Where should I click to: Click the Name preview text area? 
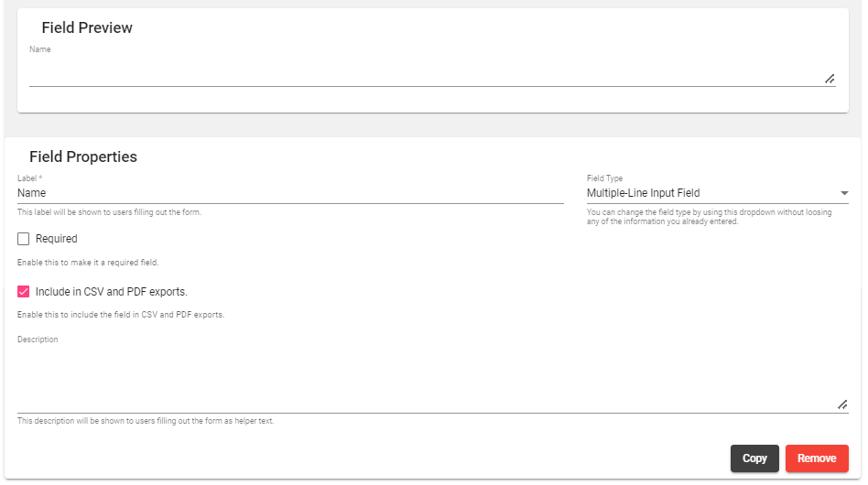[432, 72]
